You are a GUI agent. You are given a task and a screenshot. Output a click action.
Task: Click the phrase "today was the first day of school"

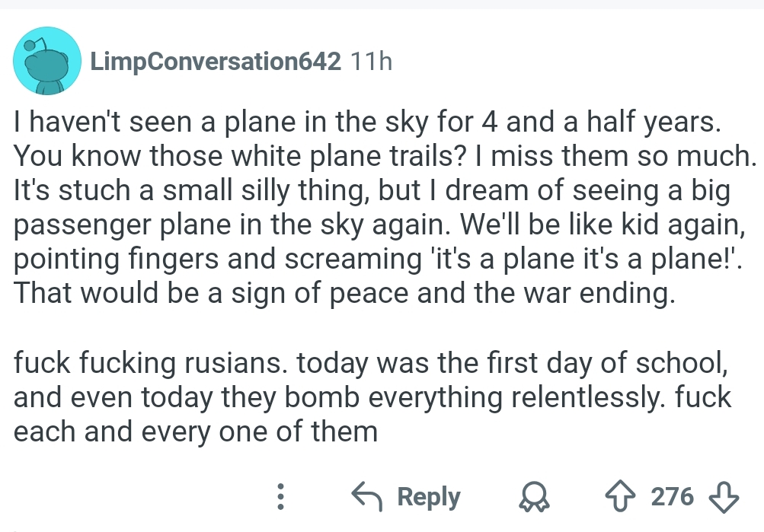512,362
